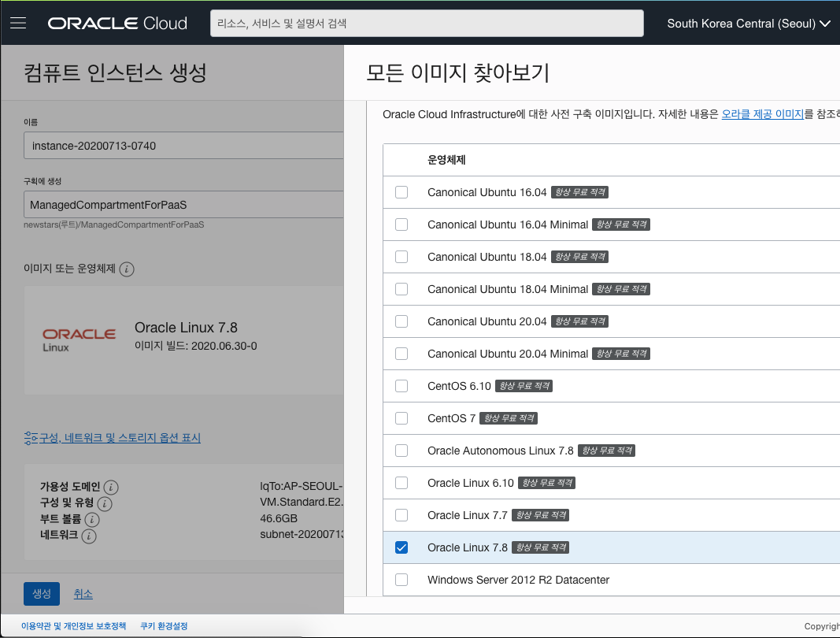Click the resource search field

(x=427, y=23)
